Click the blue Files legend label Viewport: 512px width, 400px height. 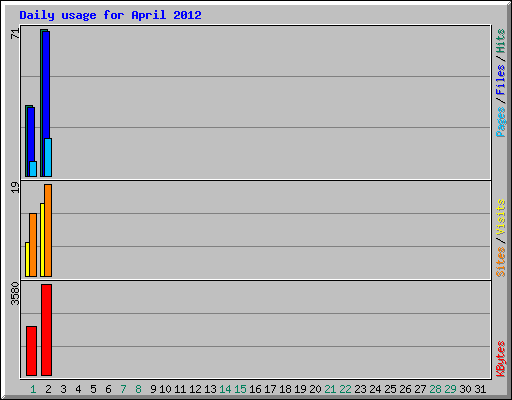pyautogui.click(x=500, y=80)
